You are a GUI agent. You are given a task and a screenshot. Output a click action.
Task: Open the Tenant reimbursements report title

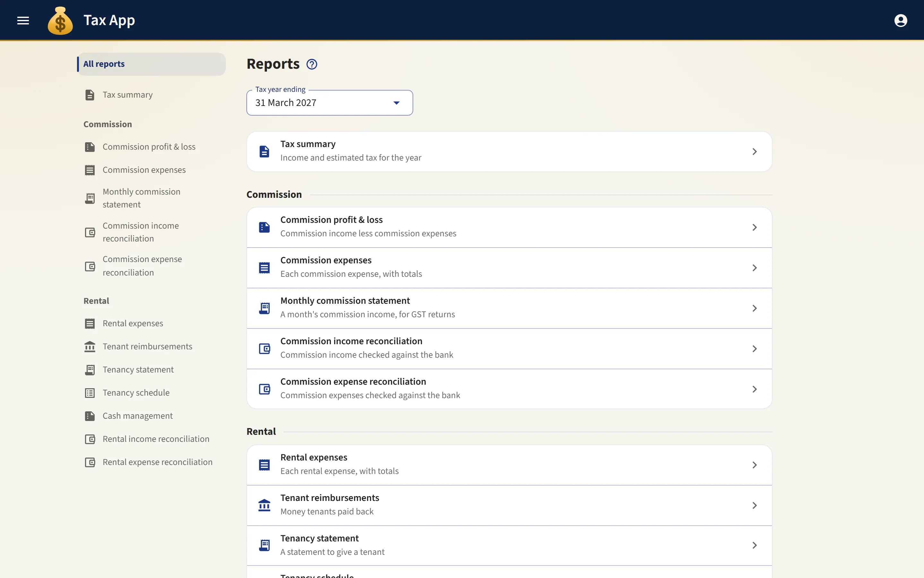pyautogui.click(x=329, y=498)
